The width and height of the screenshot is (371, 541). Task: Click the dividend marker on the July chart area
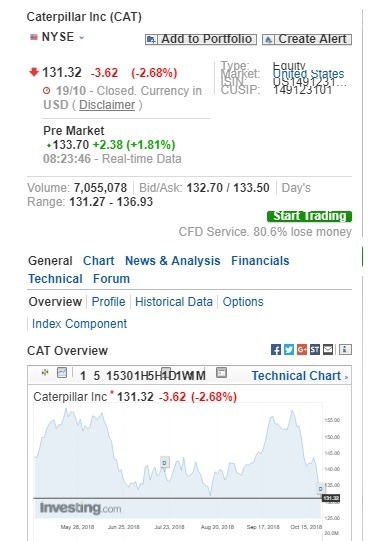point(165,462)
